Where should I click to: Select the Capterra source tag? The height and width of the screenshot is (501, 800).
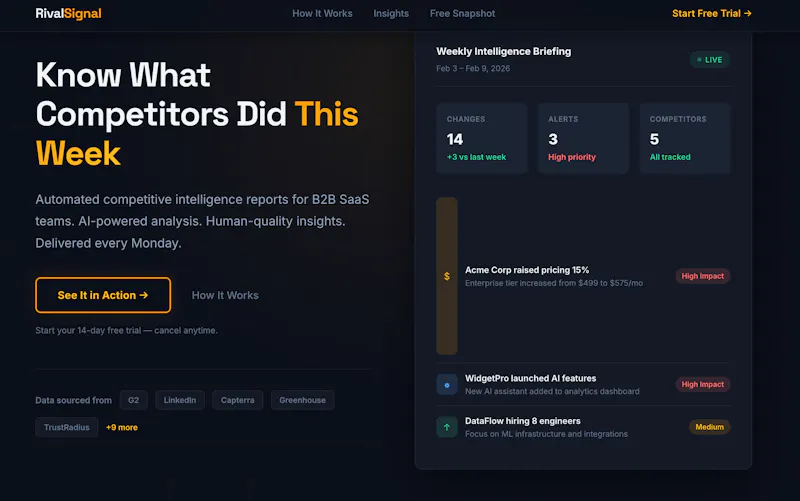pyautogui.click(x=237, y=400)
